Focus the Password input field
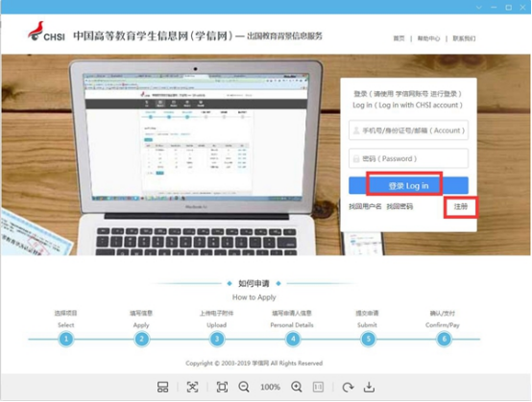This screenshot has width=532, height=402. (408, 158)
